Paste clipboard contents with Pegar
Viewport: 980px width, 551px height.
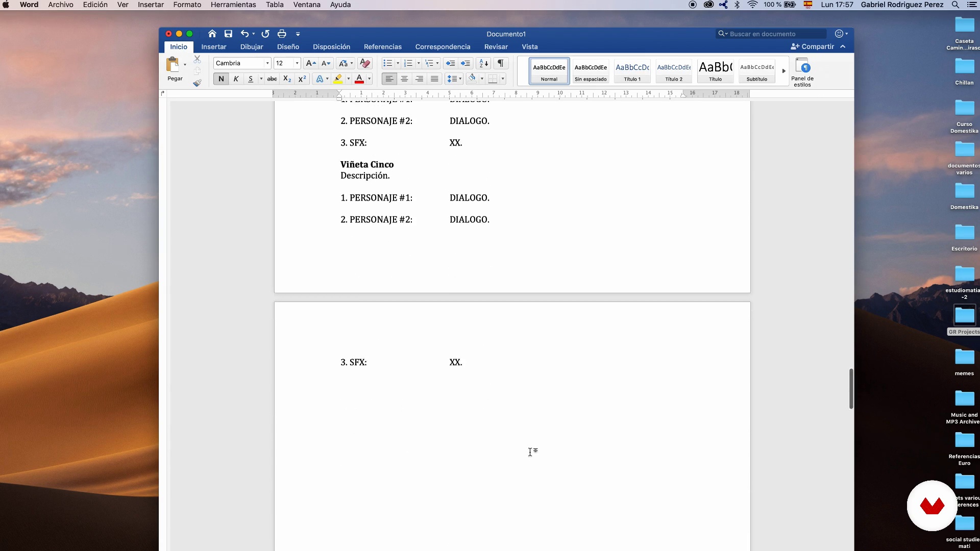click(175, 69)
